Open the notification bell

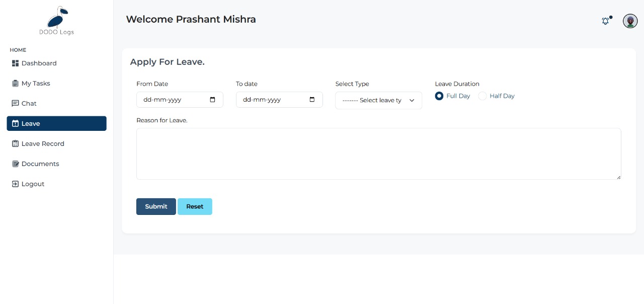pos(605,21)
